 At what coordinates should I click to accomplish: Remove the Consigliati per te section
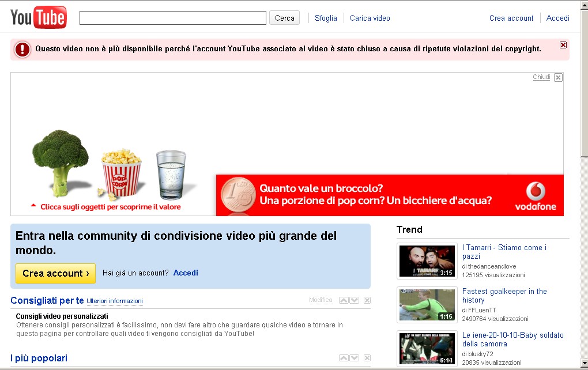click(x=367, y=300)
